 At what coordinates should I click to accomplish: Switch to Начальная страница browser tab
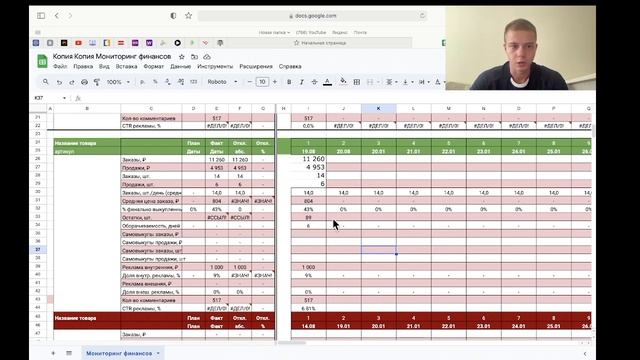[320, 43]
